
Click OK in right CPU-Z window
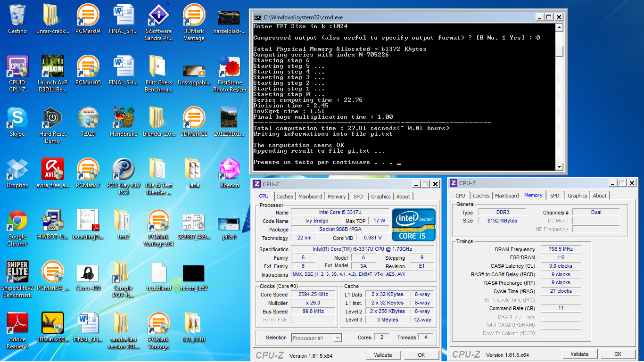point(618,354)
